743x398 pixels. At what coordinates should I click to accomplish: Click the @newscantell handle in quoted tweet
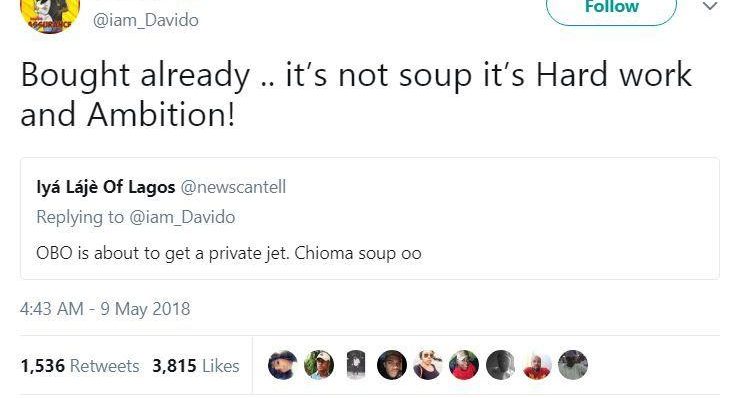pos(233,187)
